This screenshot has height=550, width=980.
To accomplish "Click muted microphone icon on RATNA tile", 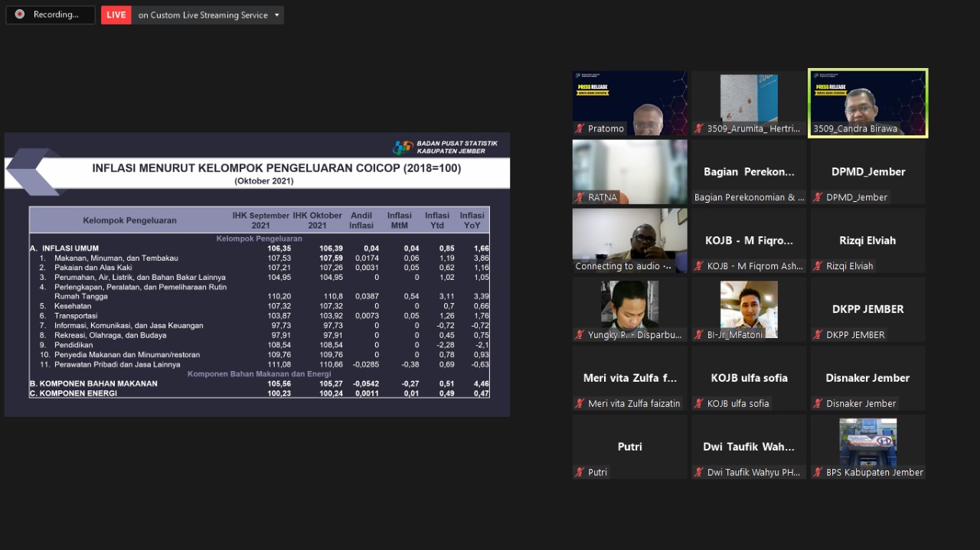I will (580, 197).
